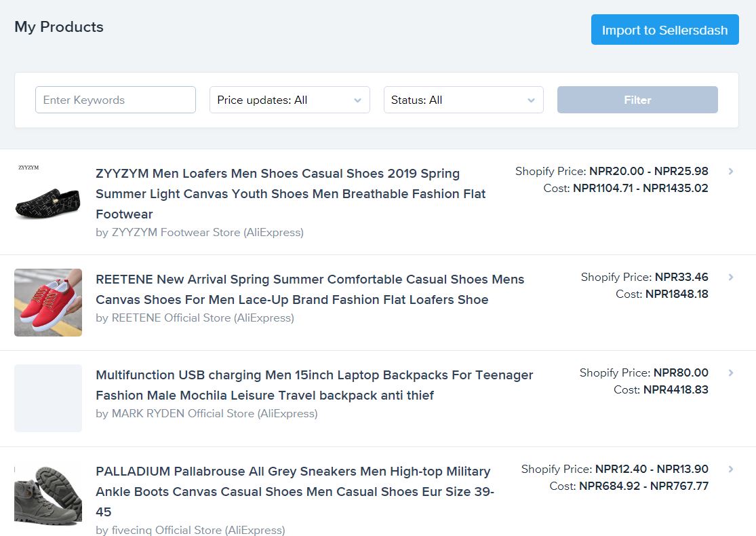Screen dimensions: 756x536
Task: Focus the Enter Keywords search field
Action: point(115,100)
